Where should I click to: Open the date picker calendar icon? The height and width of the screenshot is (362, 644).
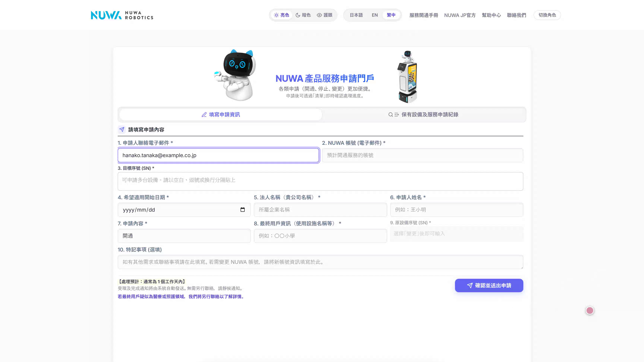tap(242, 210)
